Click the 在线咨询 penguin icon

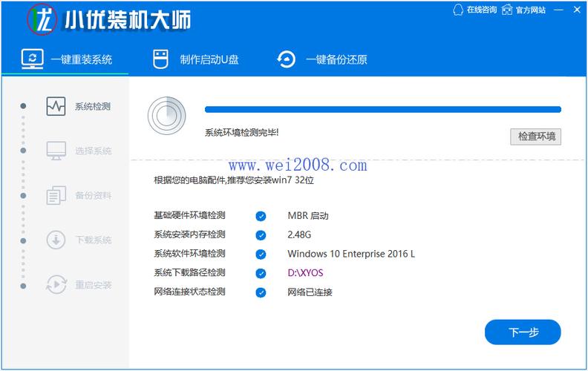[x=458, y=10]
